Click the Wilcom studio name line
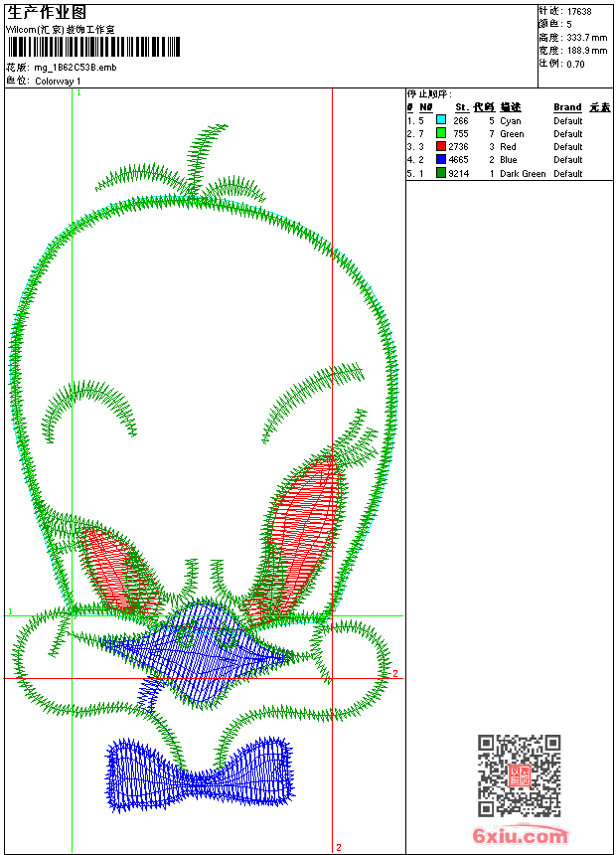 [60, 30]
